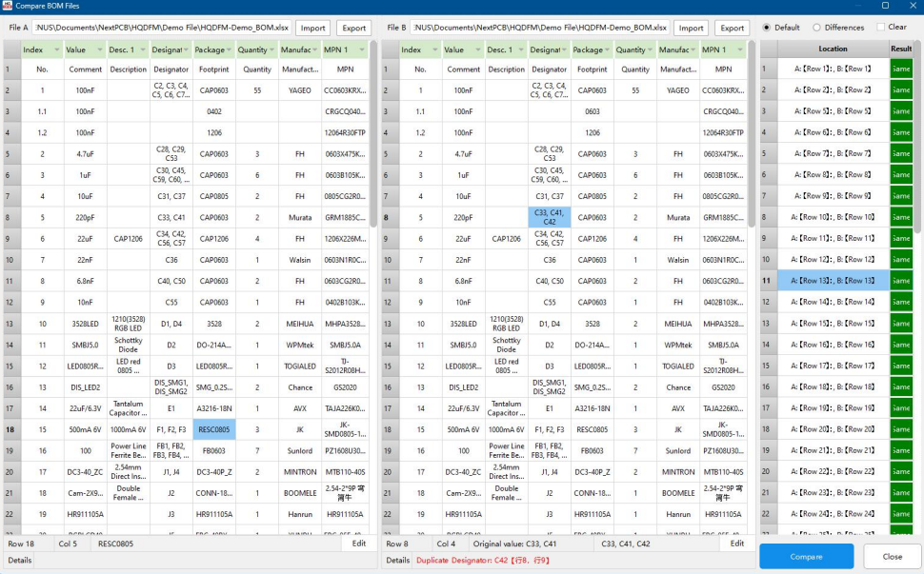Open Details tab under File B table
Image resolution: width=924 pixels, height=574 pixels.
pyautogui.click(x=398, y=561)
